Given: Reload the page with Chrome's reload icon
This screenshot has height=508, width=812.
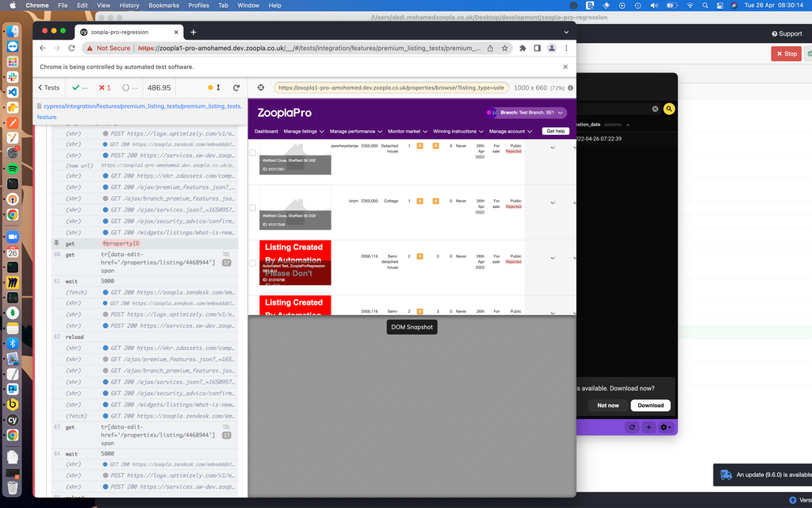Looking at the screenshot, I should (71, 48).
